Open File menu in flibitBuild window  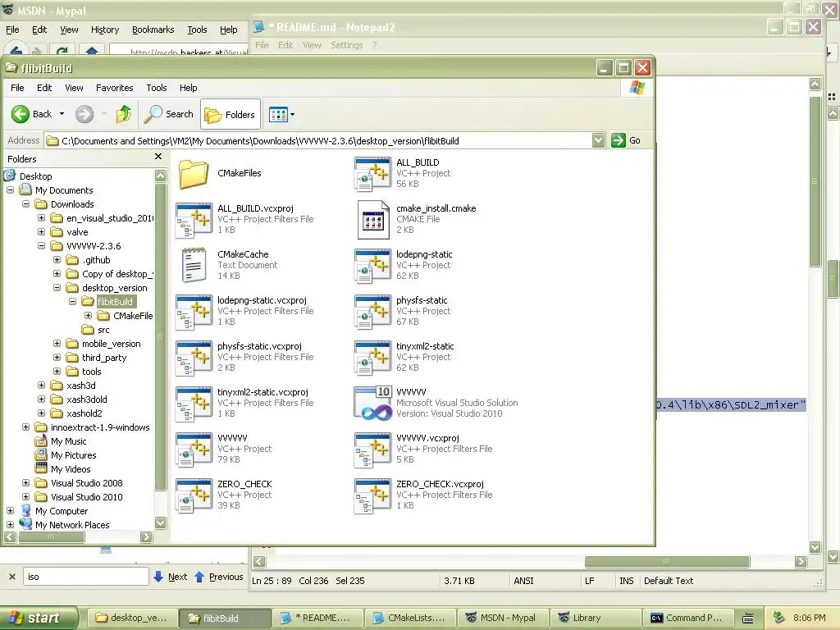17,88
